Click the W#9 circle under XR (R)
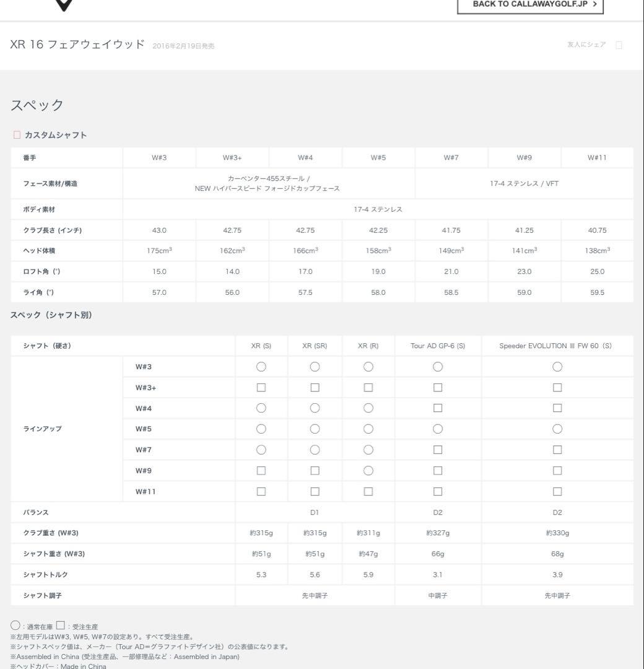The height and width of the screenshot is (669, 644). [368, 471]
